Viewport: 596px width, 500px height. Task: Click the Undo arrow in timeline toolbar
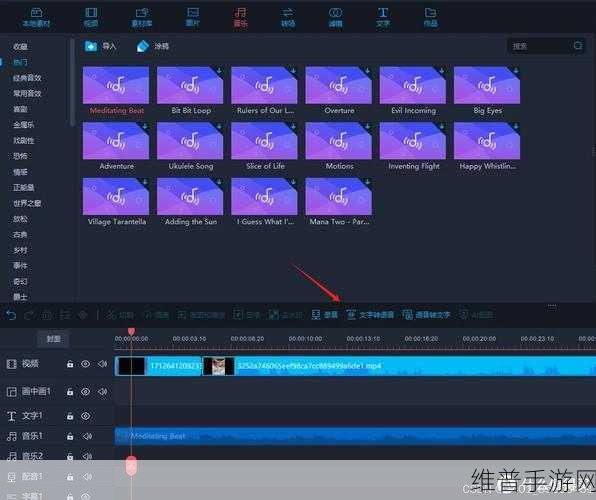[x=11, y=315]
